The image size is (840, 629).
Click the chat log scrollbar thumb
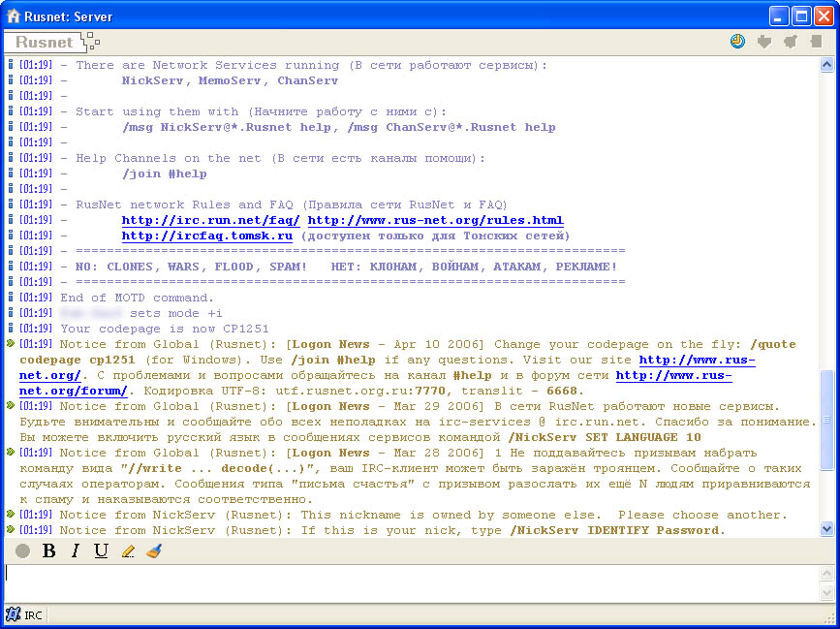826,419
